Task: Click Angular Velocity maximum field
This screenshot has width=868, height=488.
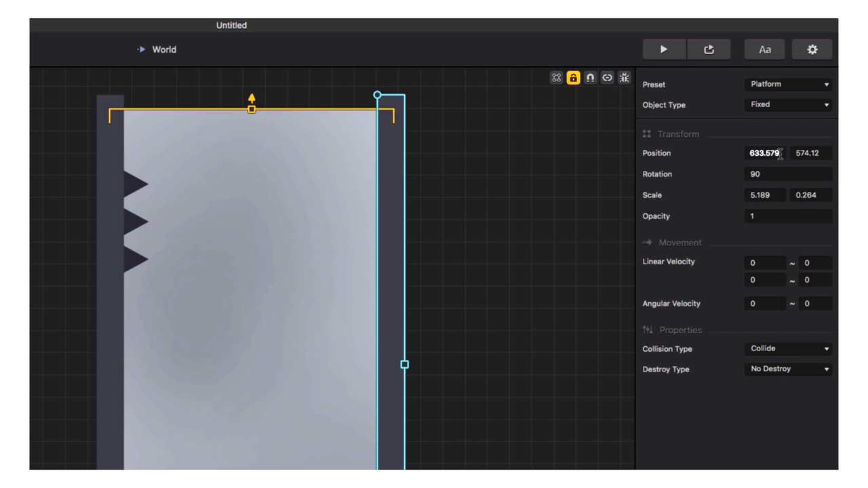Action: coord(815,304)
